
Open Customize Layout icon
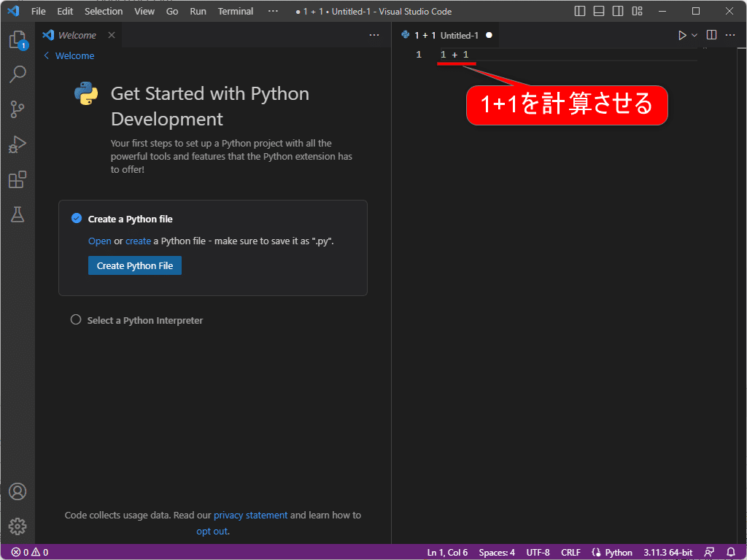pos(638,11)
